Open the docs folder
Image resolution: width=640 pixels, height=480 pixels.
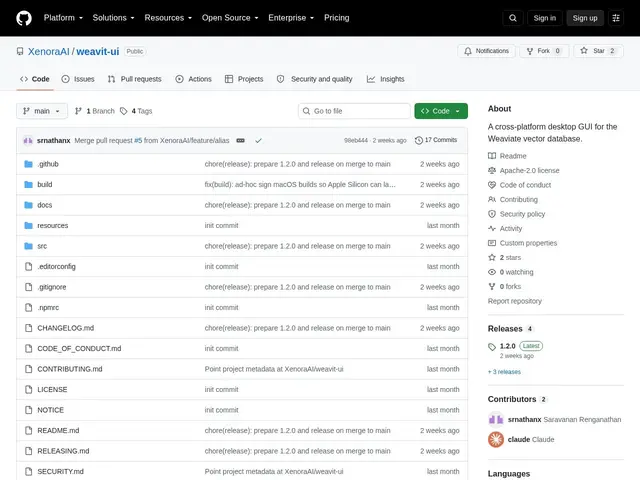click(x=44, y=205)
